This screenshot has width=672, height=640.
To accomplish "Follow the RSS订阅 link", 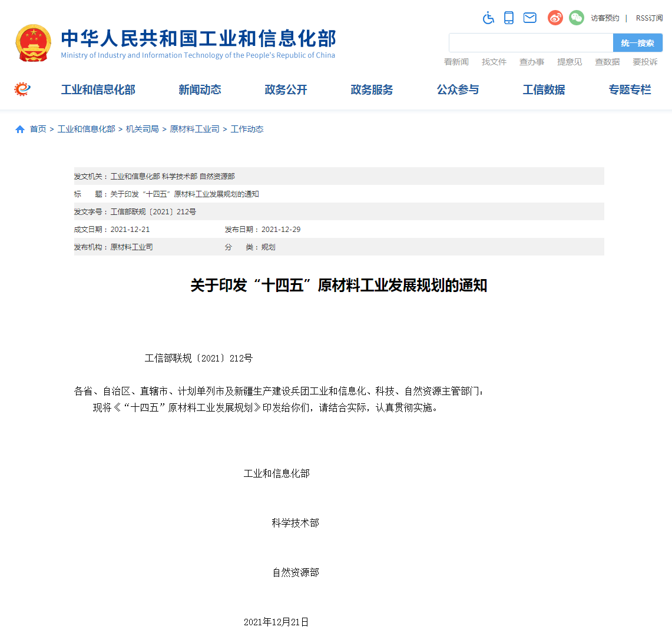I will pyautogui.click(x=649, y=18).
